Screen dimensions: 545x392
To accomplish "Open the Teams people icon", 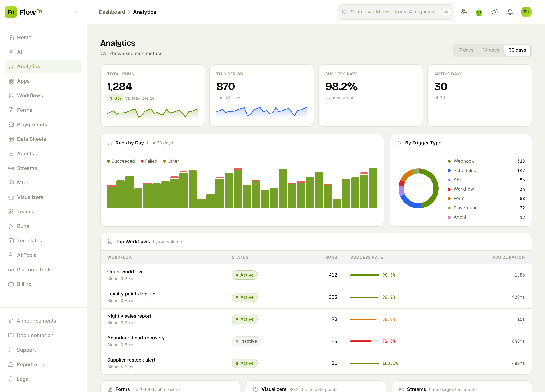I will click(x=11, y=212).
